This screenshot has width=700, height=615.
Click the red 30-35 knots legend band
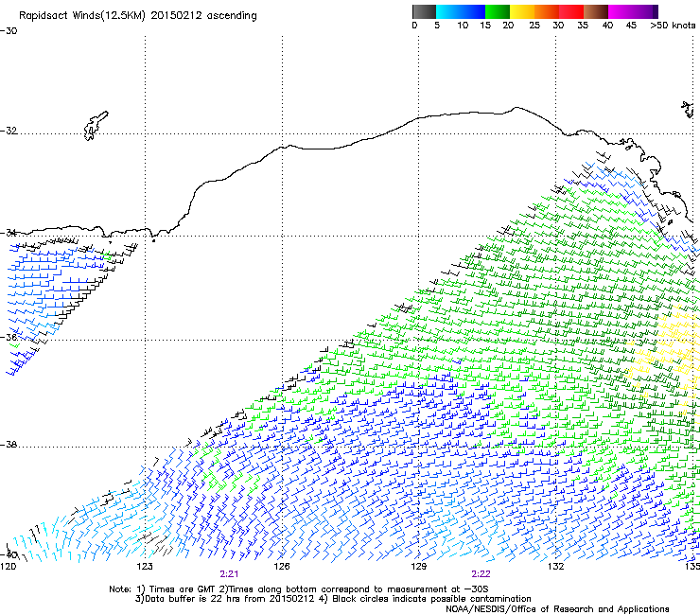571,11
